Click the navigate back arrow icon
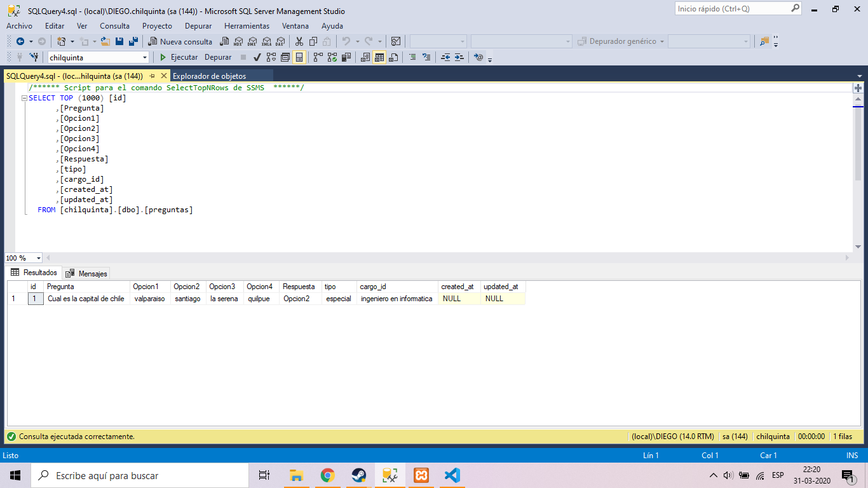 20,41
